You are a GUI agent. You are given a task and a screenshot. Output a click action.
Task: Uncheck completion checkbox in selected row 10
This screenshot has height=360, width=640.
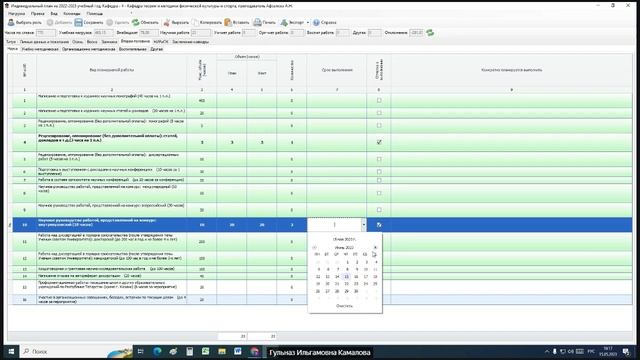(x=379, y=225)
